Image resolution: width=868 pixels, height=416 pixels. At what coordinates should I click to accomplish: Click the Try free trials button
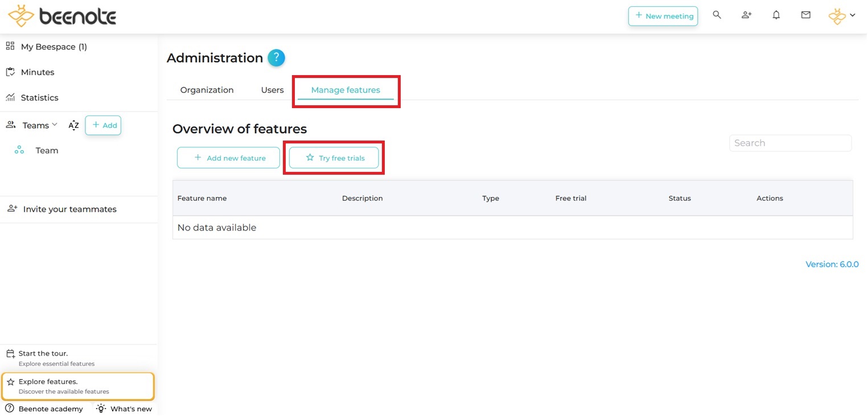[334, 158]
